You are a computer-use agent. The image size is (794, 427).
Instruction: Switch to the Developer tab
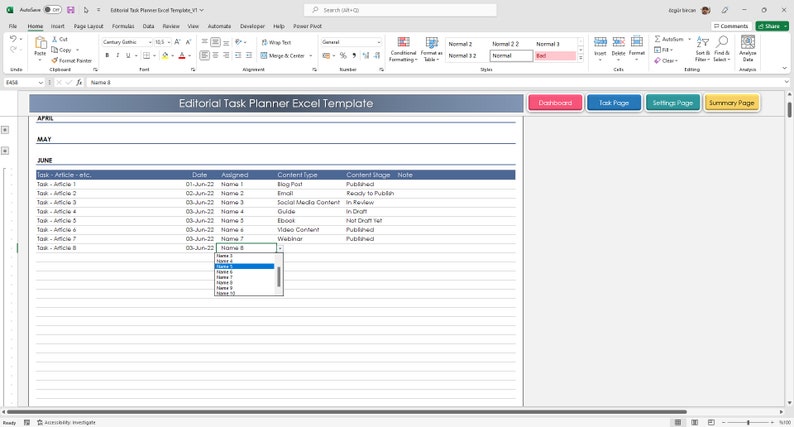click(252, 26)
